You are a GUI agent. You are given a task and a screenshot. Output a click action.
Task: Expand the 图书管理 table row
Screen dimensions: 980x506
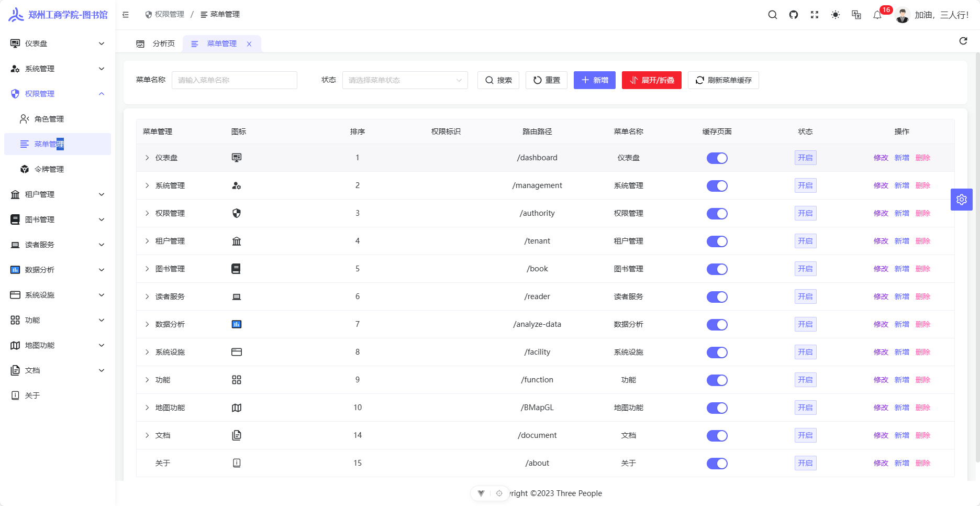147,269
